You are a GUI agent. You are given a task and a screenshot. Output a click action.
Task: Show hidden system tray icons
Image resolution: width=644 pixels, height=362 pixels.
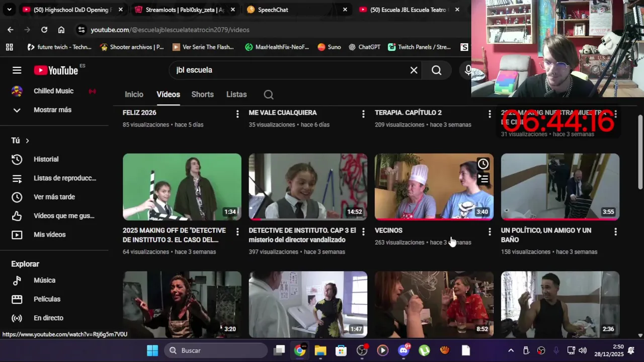[x=511, y=350]
